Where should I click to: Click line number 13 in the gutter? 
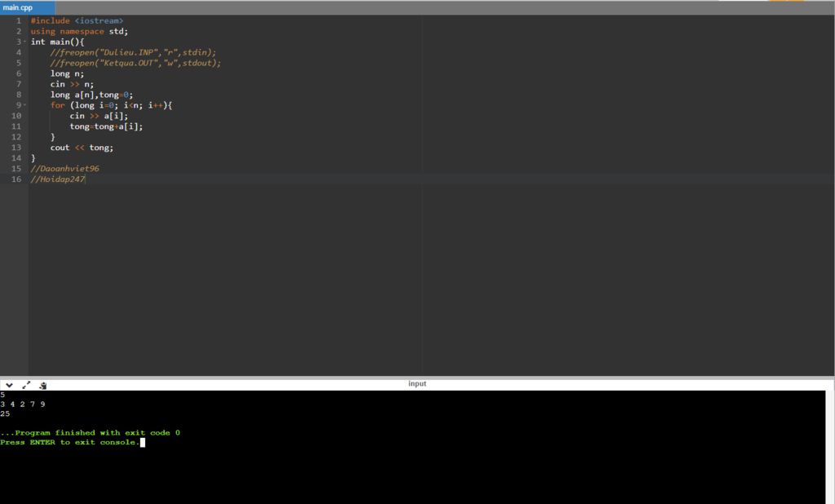16,148
